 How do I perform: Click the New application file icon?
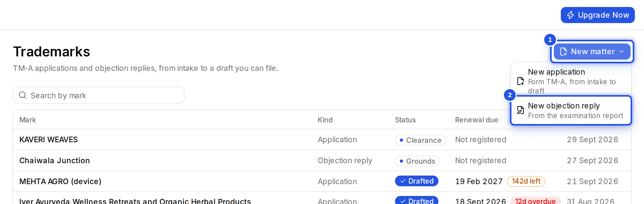tap(521, 81)
